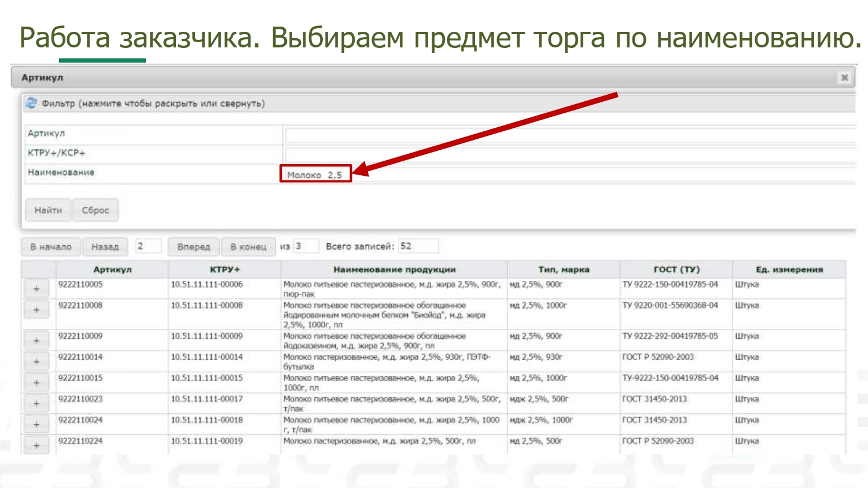Advance with the Вперед button
868x488 pixels.
(x=194, y=247)
